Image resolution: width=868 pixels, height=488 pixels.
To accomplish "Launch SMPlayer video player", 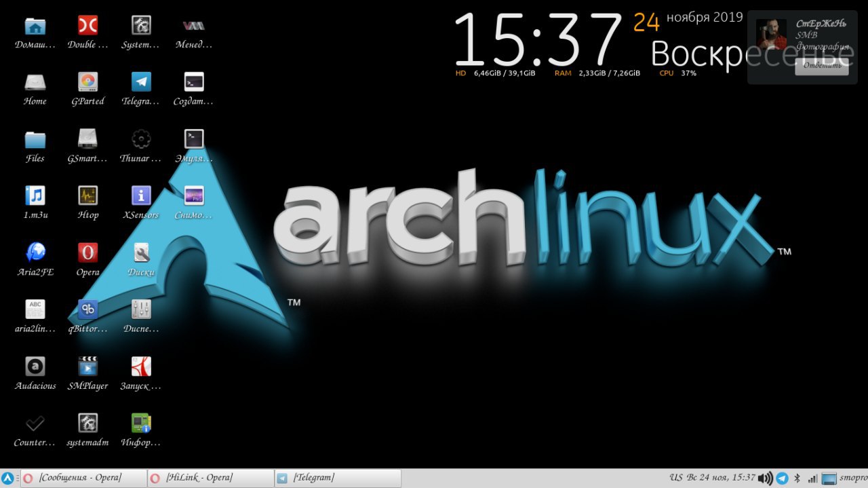I will point(87,367).
